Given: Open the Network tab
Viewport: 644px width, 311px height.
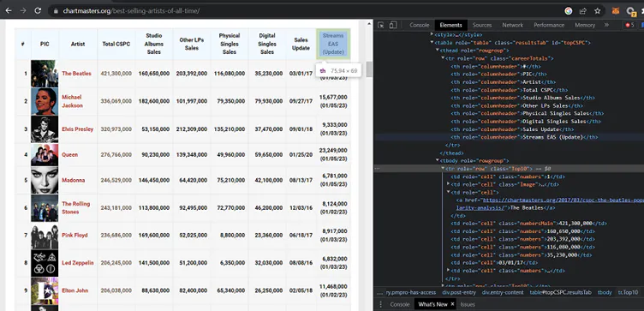Looking at the screenshot, I should [513, 25].
